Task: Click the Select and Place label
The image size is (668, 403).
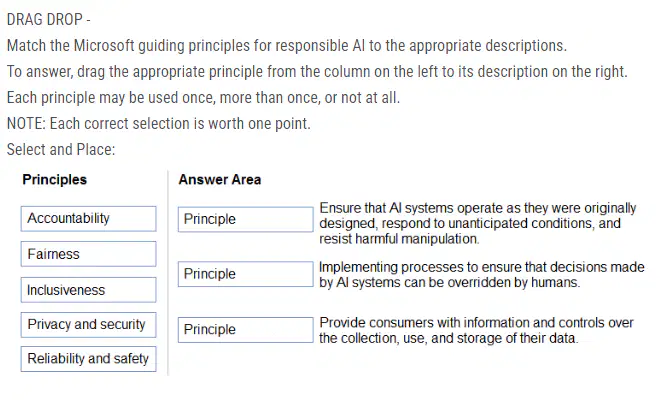Action: pos(61,150)
